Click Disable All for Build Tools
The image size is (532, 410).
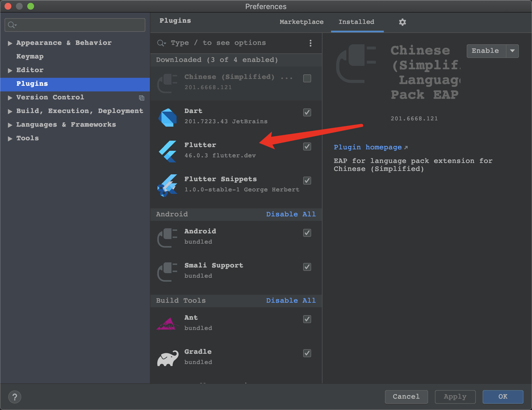(x=291, y=301)
